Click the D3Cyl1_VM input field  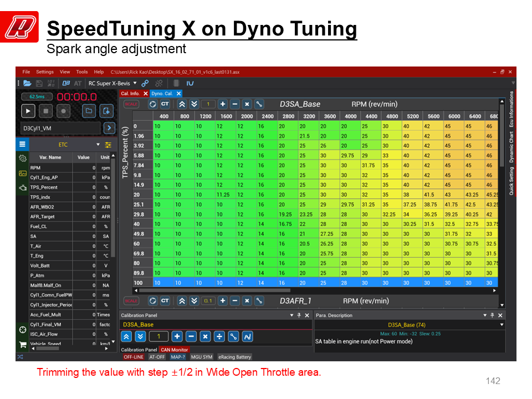pos(60,128)
